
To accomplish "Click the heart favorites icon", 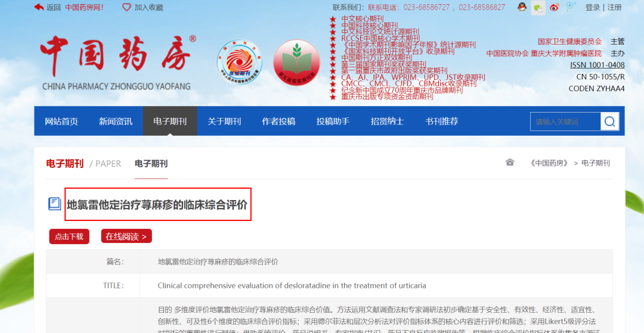I will (x=126, y=7).
